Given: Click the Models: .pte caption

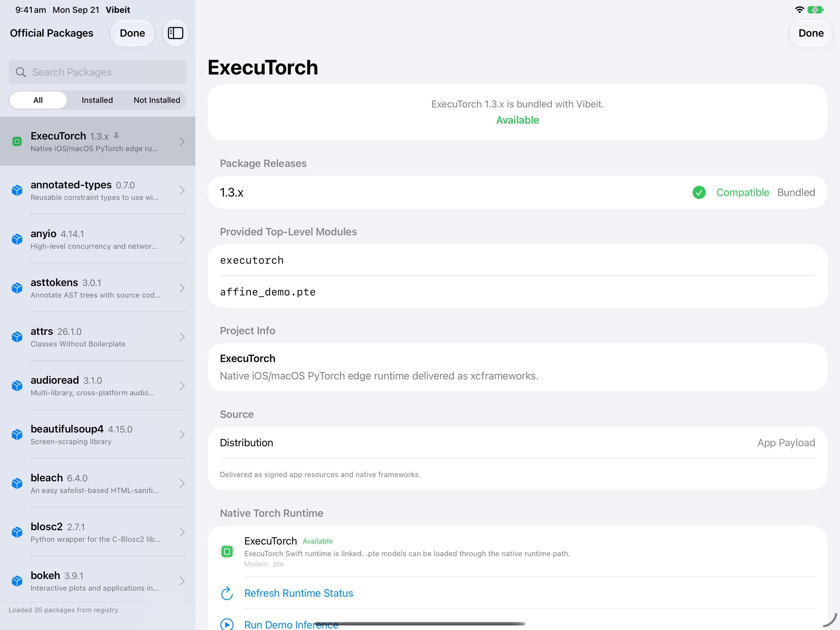Looking at the screenshot, I should [x=264, y=564].
